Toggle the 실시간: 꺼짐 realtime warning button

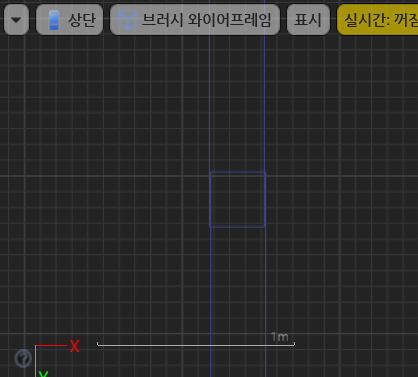coord(378,20)
